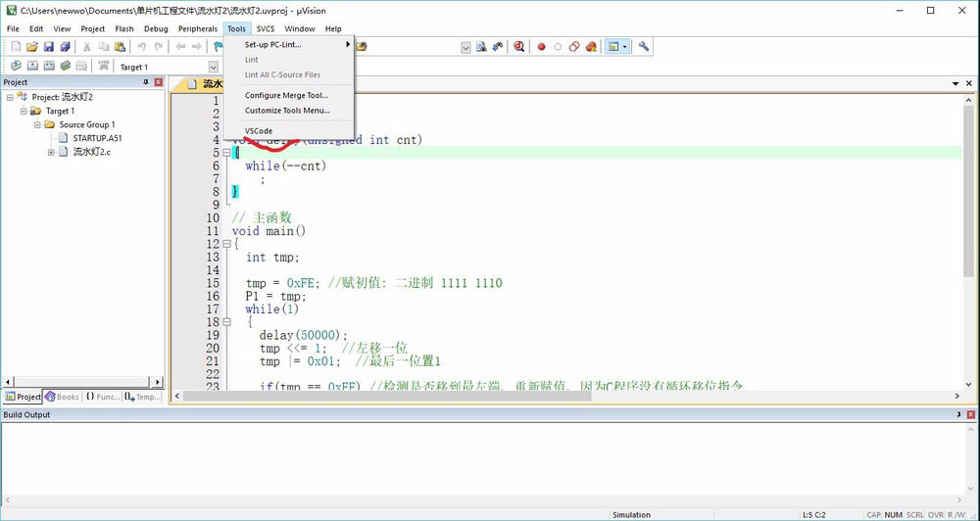Collapse code fold at line 18
Image resolution: width=980 pixels, height=521 pixels.
tap(225, 322)
